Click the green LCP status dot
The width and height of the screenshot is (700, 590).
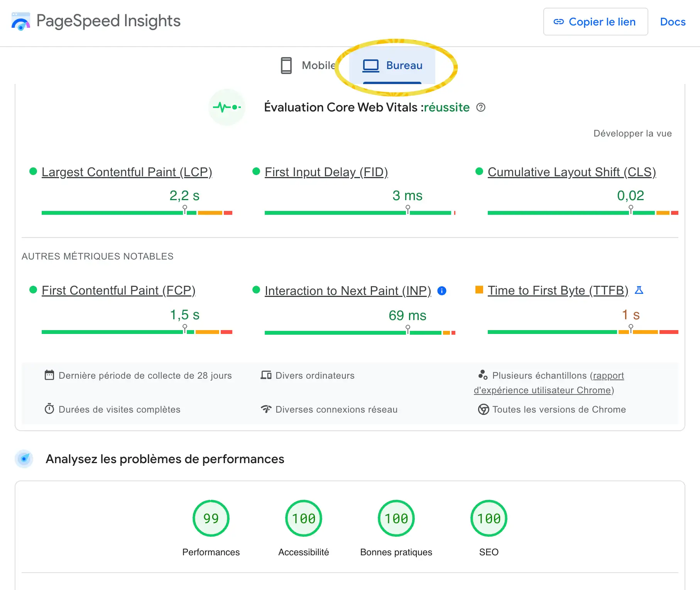click(33, 171)
